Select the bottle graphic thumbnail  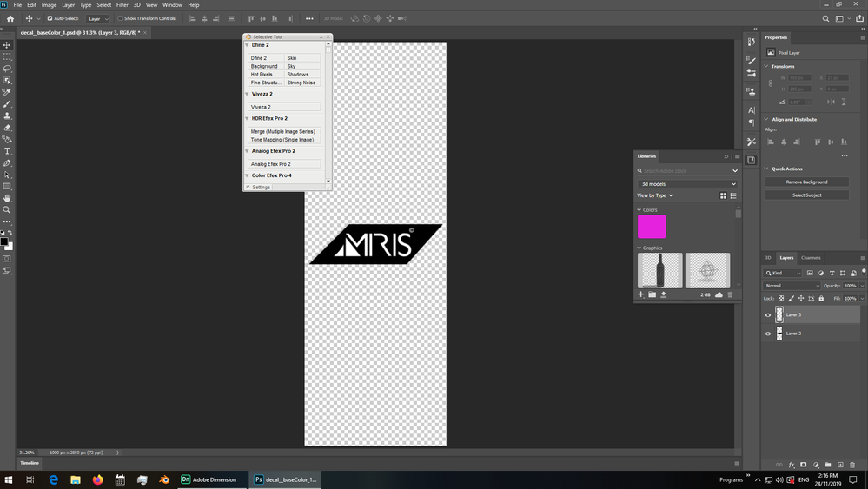click(x=659, y=270)
